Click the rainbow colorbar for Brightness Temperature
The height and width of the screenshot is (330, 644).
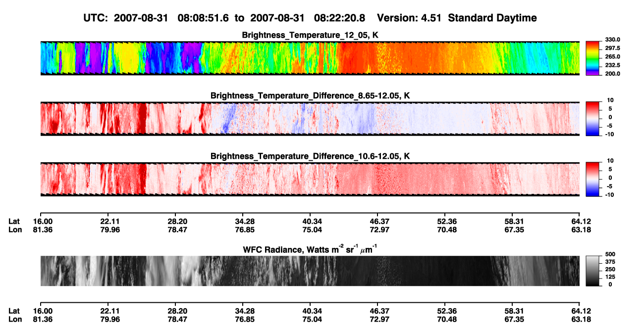click(x=592, y=58)
